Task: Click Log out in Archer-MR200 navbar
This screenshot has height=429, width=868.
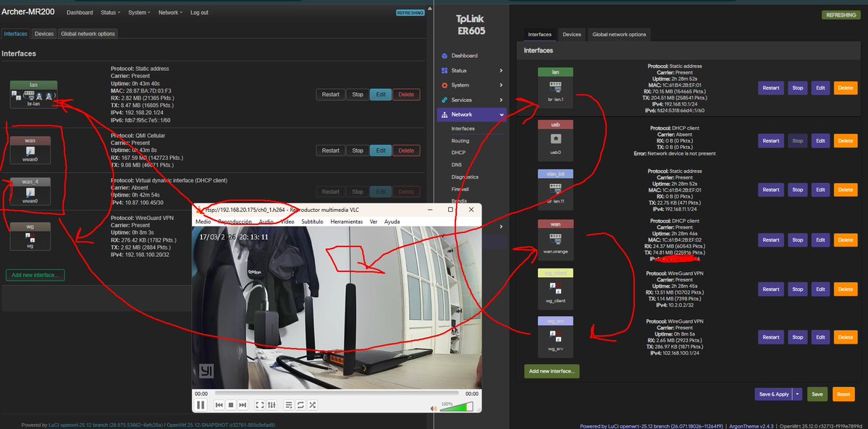Action: pyautogui.click(x=199, y=12)
